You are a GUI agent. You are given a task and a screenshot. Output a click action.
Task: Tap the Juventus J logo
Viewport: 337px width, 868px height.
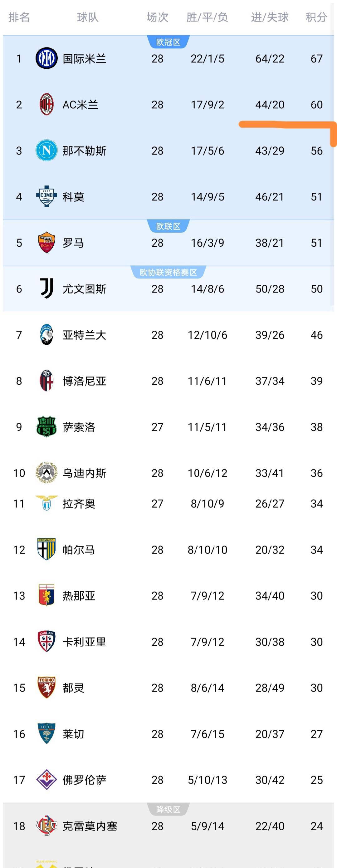(x=46, y=289)
